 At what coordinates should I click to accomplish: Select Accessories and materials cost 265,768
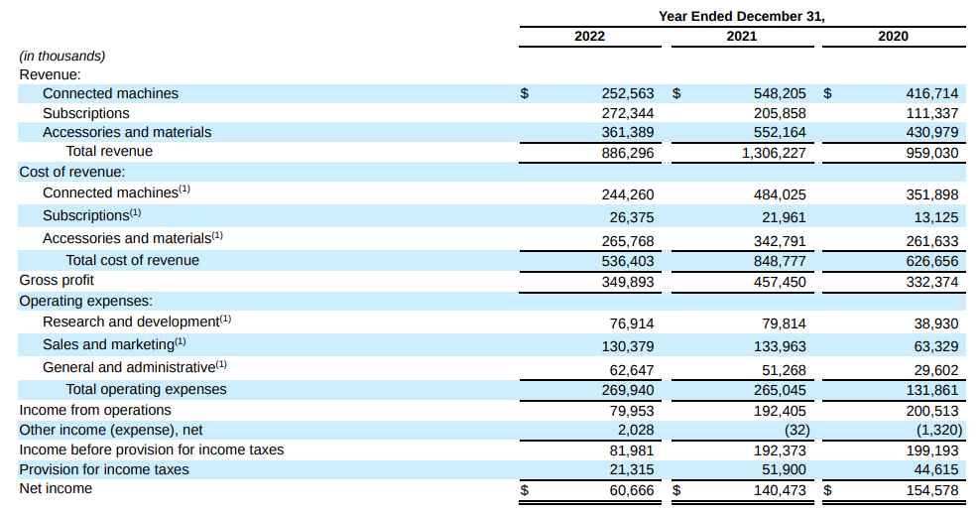click(628, 241)
